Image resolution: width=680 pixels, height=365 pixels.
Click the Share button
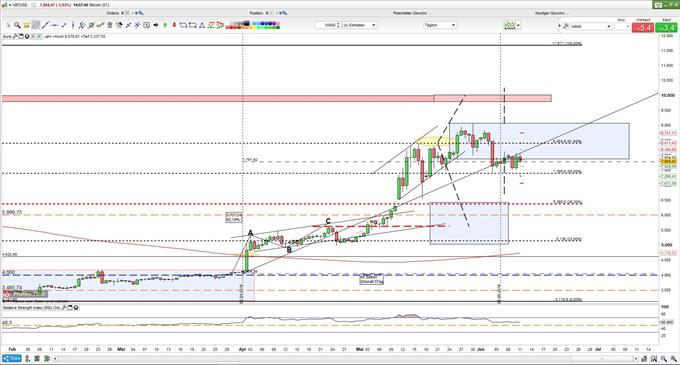(12, 358)
